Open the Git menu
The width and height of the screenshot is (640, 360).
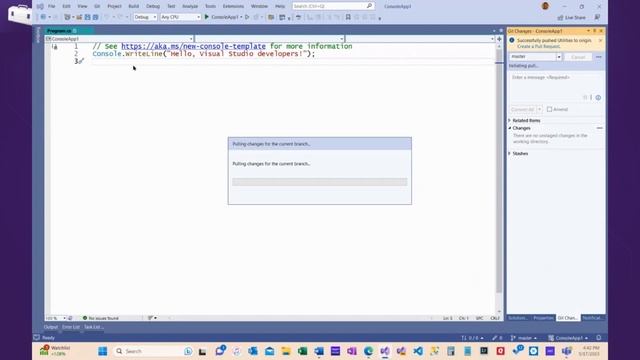tap(97, 6)
